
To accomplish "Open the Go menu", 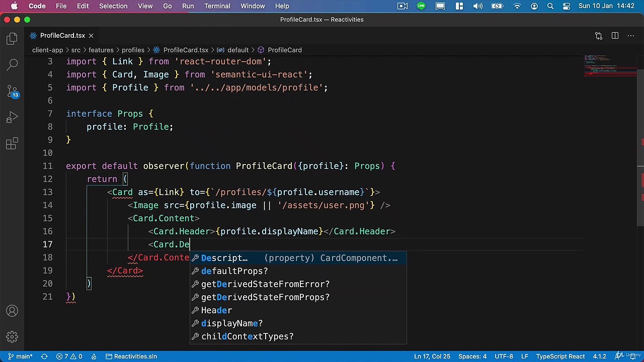I will pos(168,6).
